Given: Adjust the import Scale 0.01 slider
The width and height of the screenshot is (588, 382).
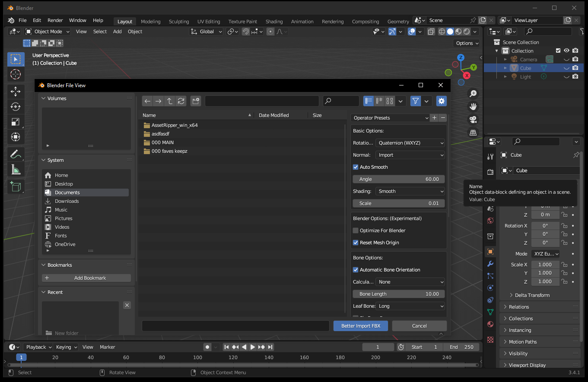Looking at the screenshot, I should (399, 203).
